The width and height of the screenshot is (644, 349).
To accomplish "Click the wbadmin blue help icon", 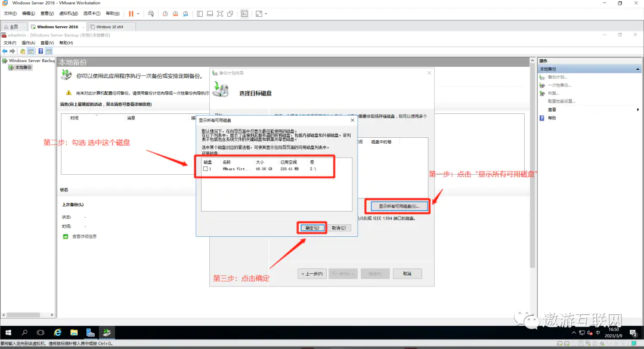I will tap(41, 51).
